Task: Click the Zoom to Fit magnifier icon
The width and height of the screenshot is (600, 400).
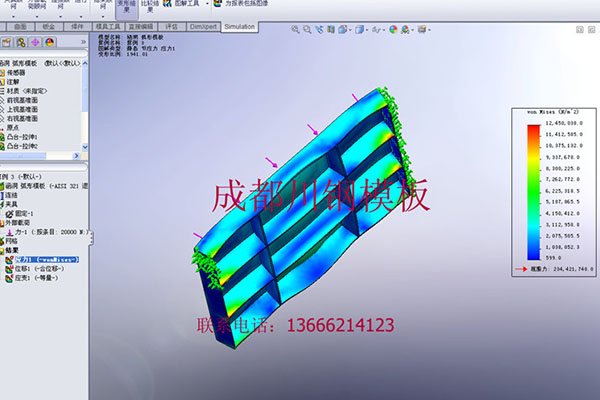Action: (295, 29)
